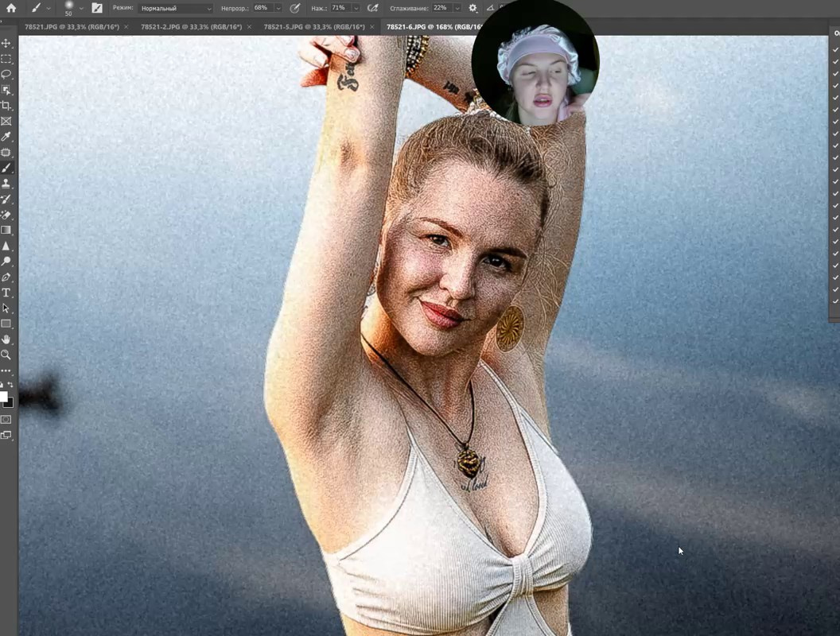Screen dimensions: 840x636
Task: Select the Gradient tool
Action: (x=6, y=231)
